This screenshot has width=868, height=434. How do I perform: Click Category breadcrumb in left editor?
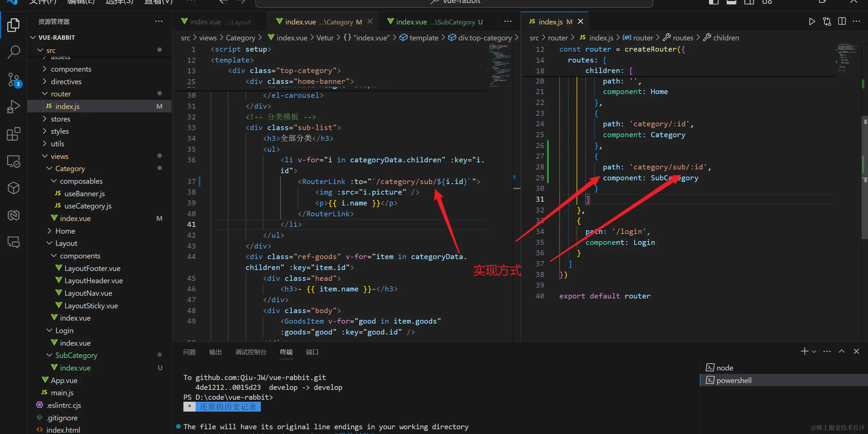(x=240, y=38)
